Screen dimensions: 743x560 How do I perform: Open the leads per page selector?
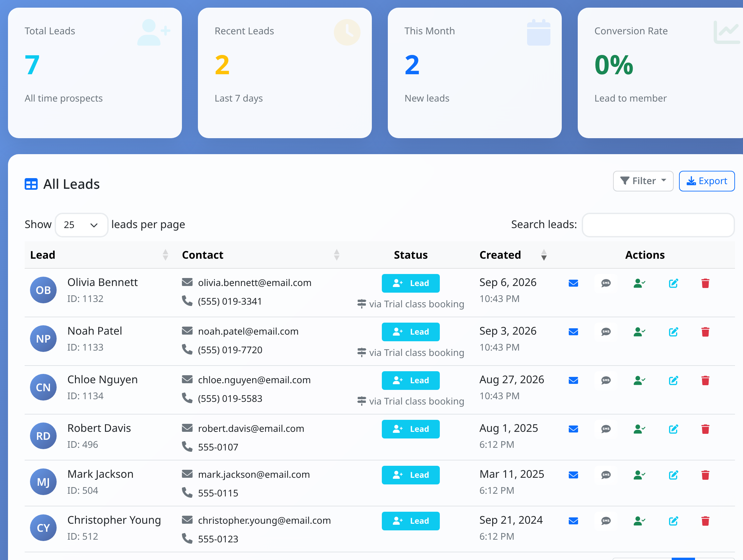[x=81, y=225]
